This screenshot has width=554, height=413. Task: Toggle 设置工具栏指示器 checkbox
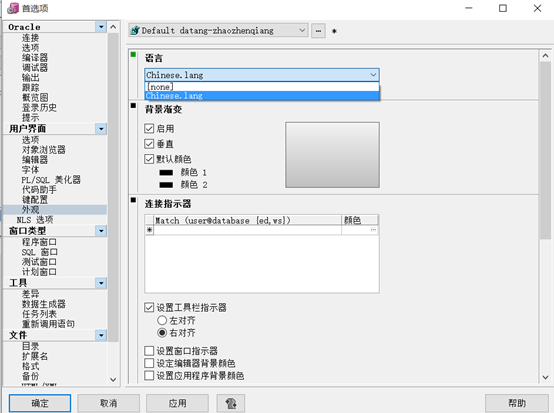pos(149,307)
